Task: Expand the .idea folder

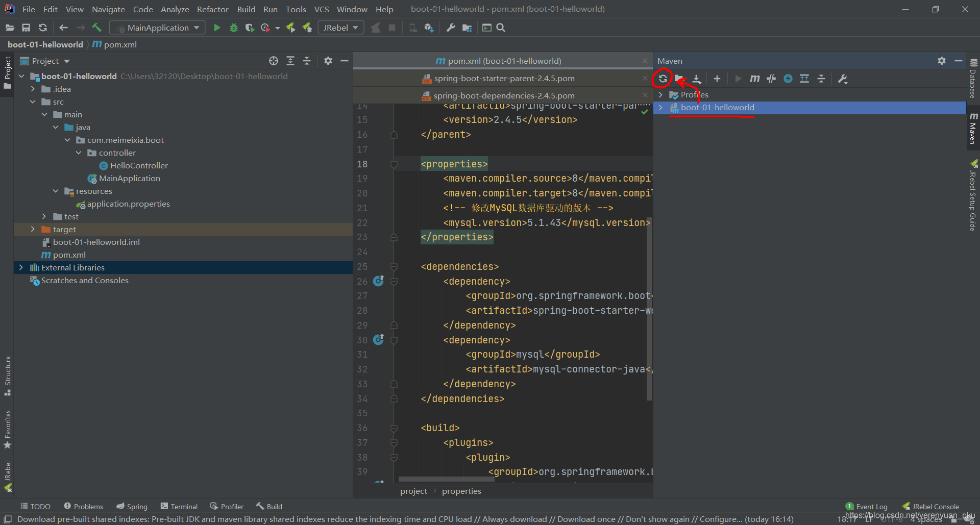Action: click(x=33, y=89)
